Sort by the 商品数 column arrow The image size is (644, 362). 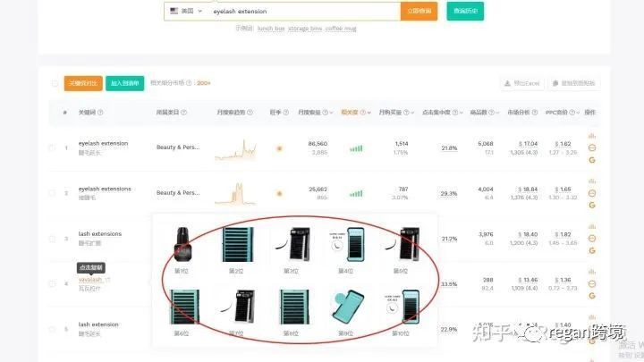click(497, 113)
